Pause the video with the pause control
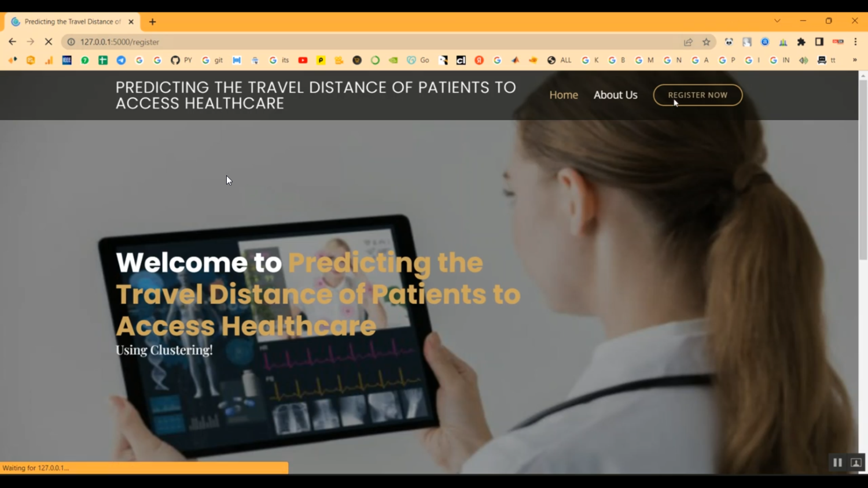The width and height of the screenshot is (868, 488). point(837,462)
